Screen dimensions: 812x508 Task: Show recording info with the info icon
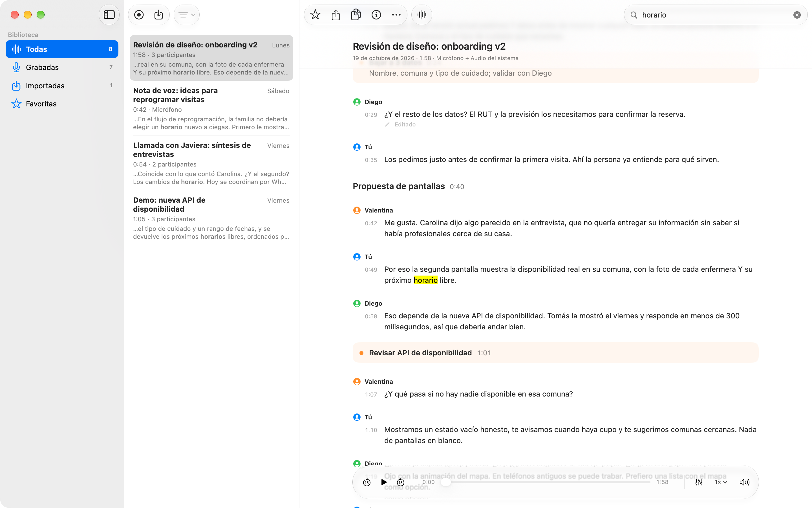pos(376,15)
